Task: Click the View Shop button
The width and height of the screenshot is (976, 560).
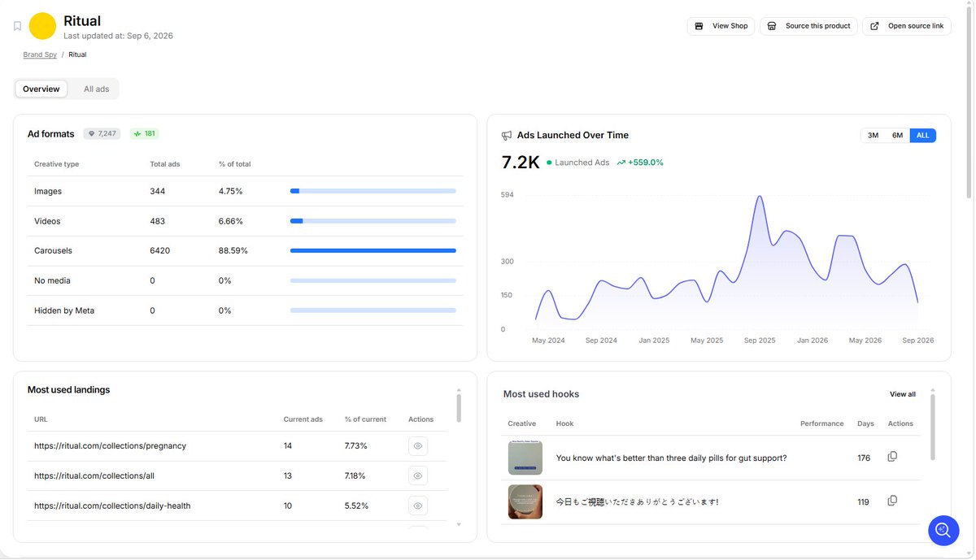Action: (x=721, y=26)
